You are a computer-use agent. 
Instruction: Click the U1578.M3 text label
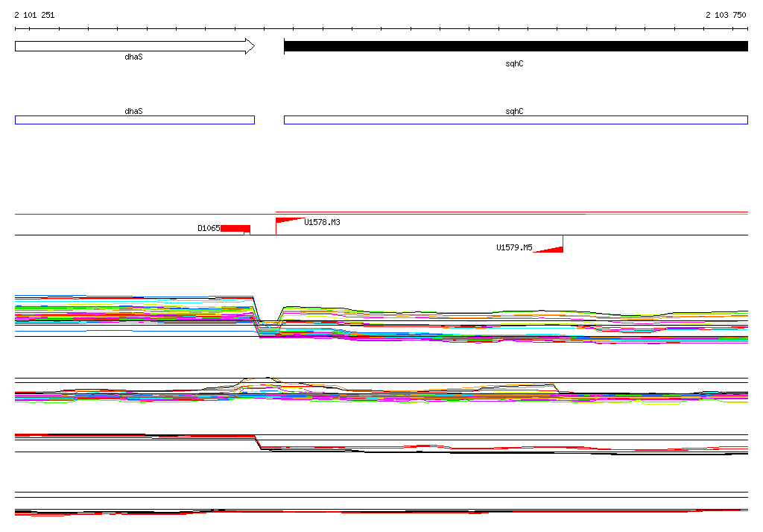(x=322, y=222)
